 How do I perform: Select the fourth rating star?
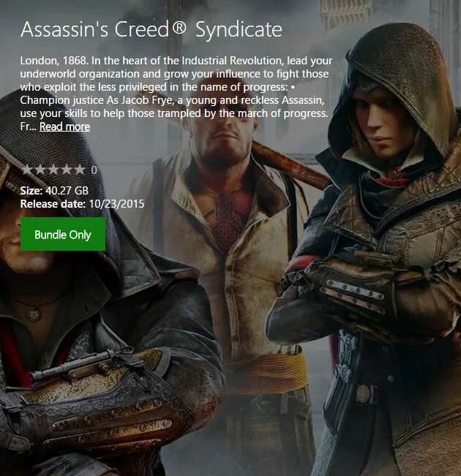coord(67,170)
